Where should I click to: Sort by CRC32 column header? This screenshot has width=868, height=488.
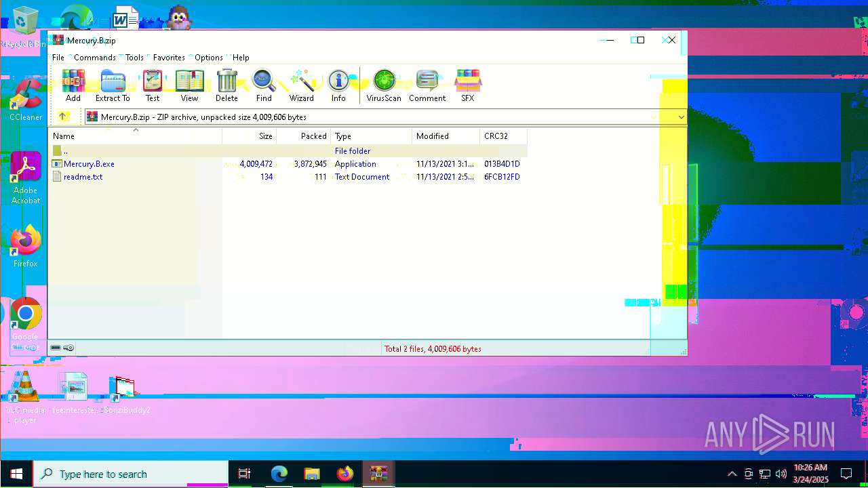[504, 136]
